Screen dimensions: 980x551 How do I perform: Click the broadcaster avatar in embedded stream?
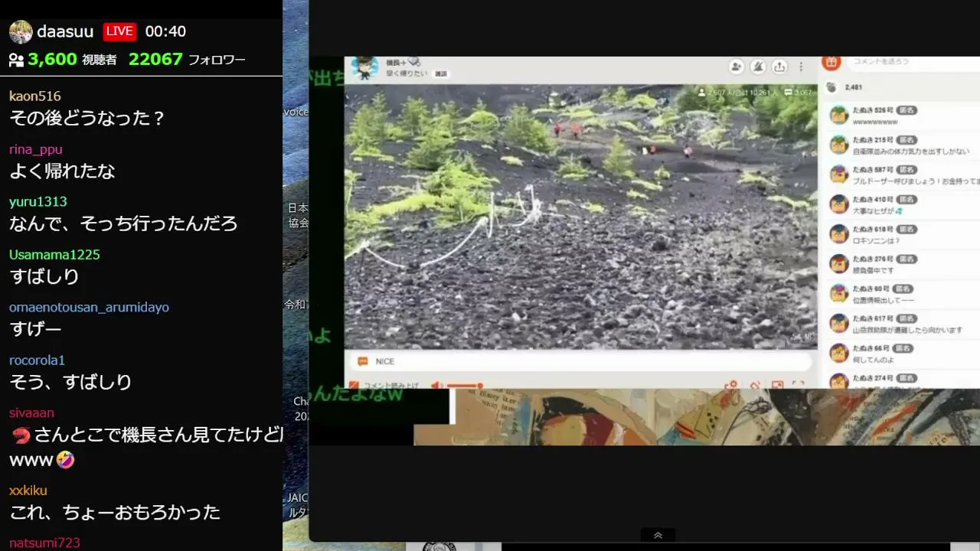point(364,67)
